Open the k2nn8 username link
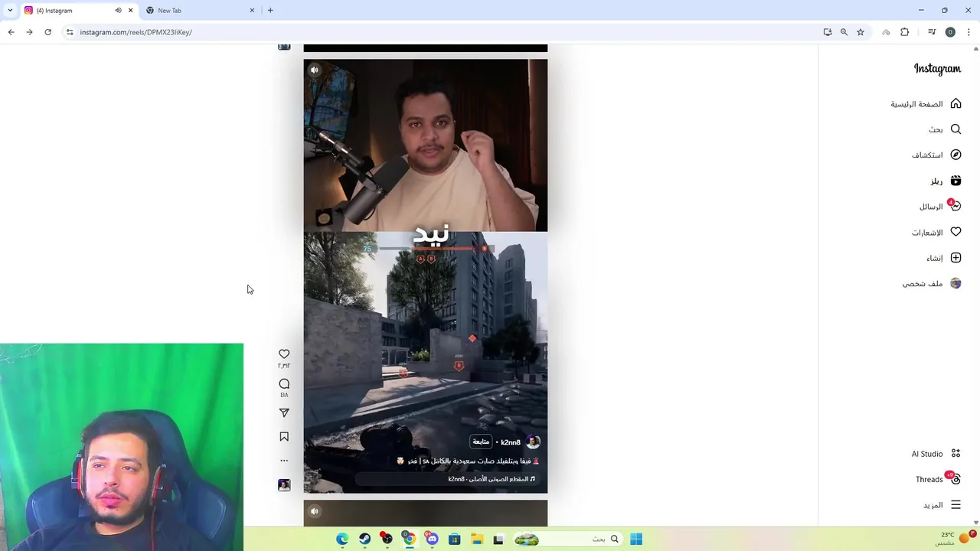The width and height of the screenshot is (980, 551). pyautogui.click(x=511, y=442)
